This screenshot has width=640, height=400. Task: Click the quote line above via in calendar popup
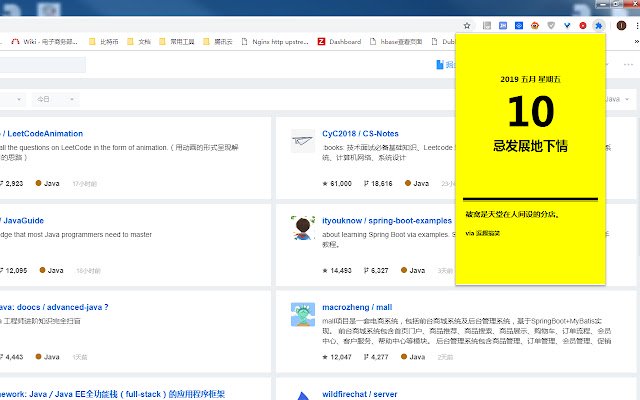[512, 214]
